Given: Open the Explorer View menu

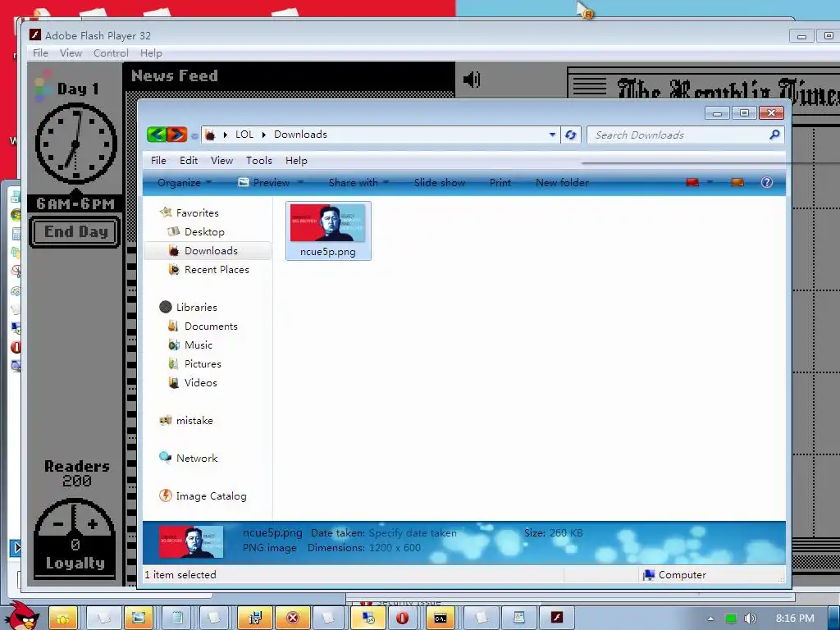Looking at the screenshot, I should pyautogui.click(x=221, y=161).
